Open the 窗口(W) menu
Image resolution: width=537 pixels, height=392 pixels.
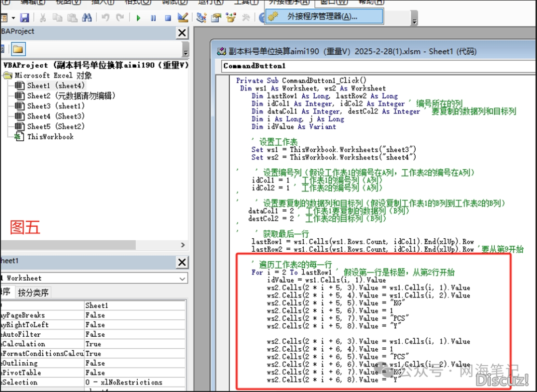pyautogui.click(x=334, y=2)
